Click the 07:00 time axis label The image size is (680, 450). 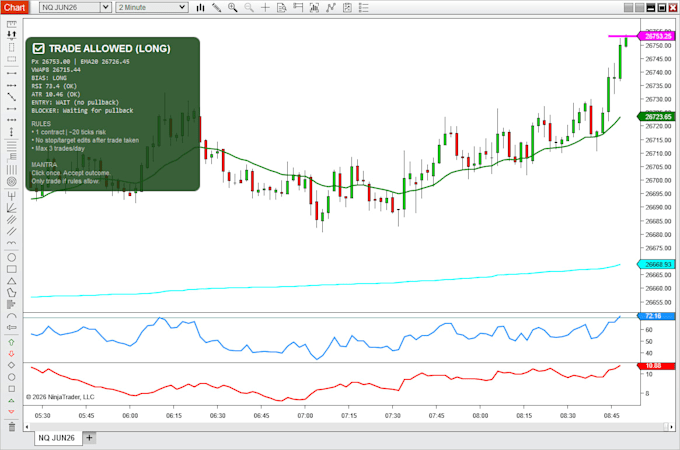pyautogui.click(x=305, y=415)
